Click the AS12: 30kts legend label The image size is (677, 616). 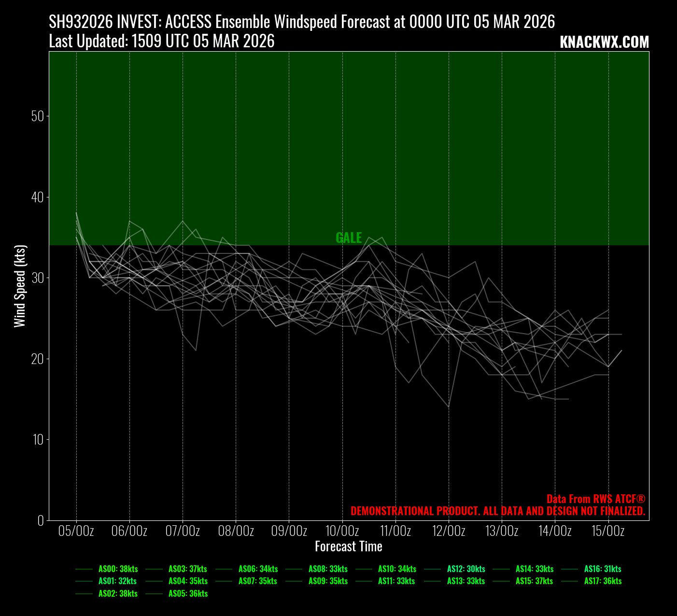pos(466,569)
